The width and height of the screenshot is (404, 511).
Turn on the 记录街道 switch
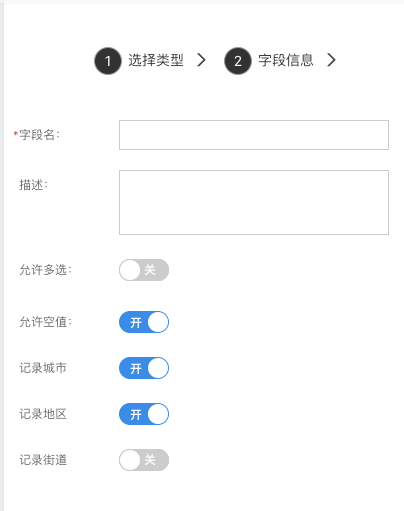tap(144, 460)
